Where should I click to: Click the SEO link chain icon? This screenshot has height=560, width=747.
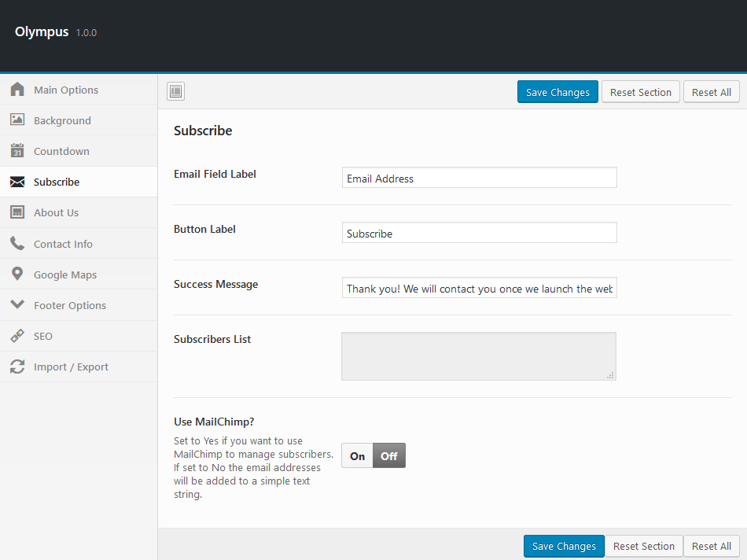(x=17, y=336)
